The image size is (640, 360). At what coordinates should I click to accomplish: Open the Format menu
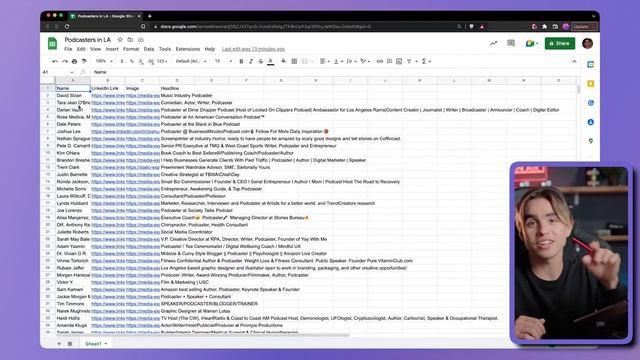131,49
